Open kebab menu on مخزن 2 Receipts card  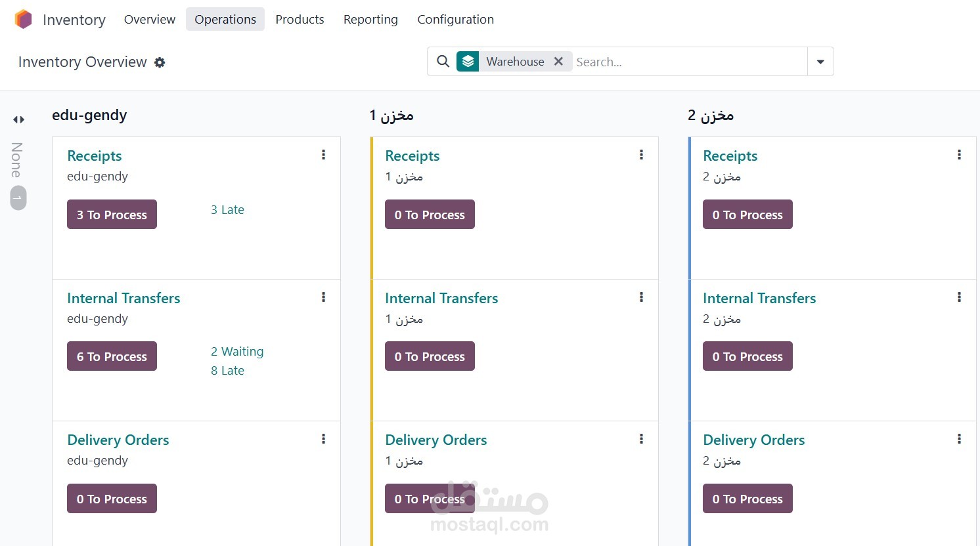tap(959, 155)
